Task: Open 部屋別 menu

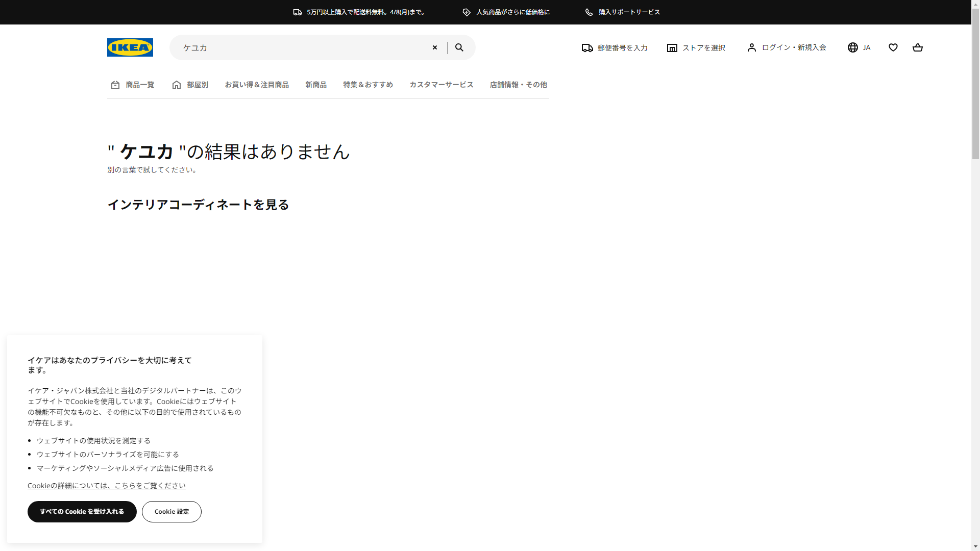Action: pyautogui.click(x=190, y=85)
